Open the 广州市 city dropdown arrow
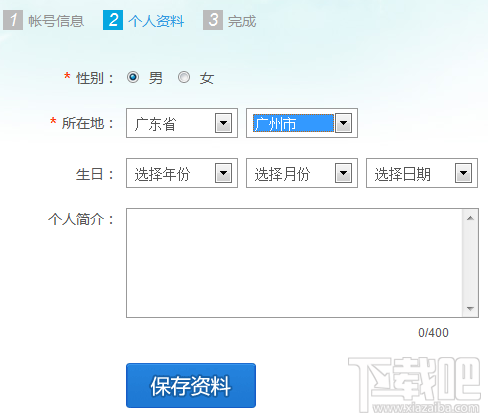The height and width of the screenshot is (418, 488). pos(343,123)
